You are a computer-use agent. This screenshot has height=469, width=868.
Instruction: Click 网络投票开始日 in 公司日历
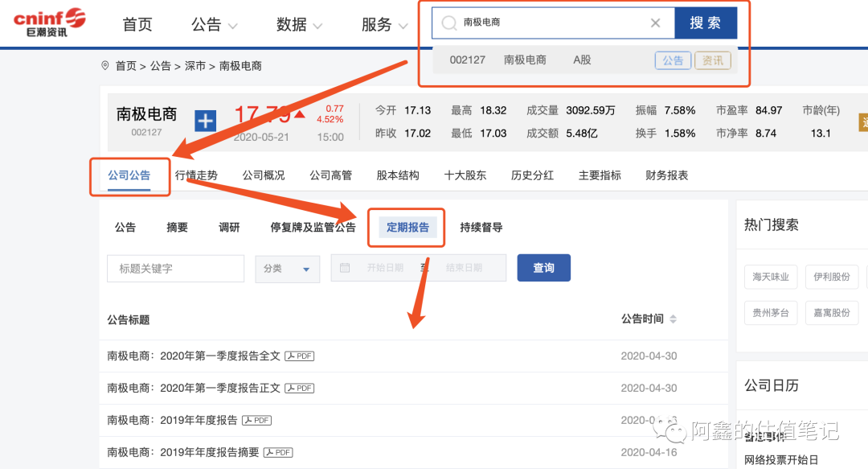click(x=781, y=459)
